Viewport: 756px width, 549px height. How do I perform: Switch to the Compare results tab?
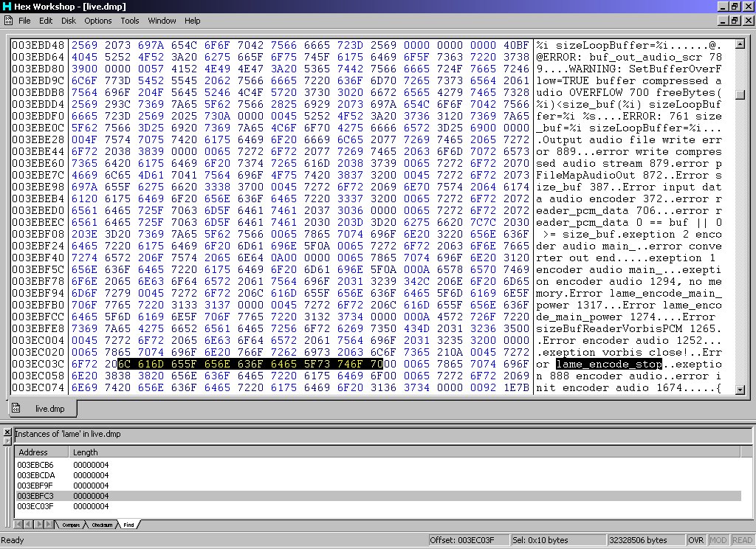(71, 525)
